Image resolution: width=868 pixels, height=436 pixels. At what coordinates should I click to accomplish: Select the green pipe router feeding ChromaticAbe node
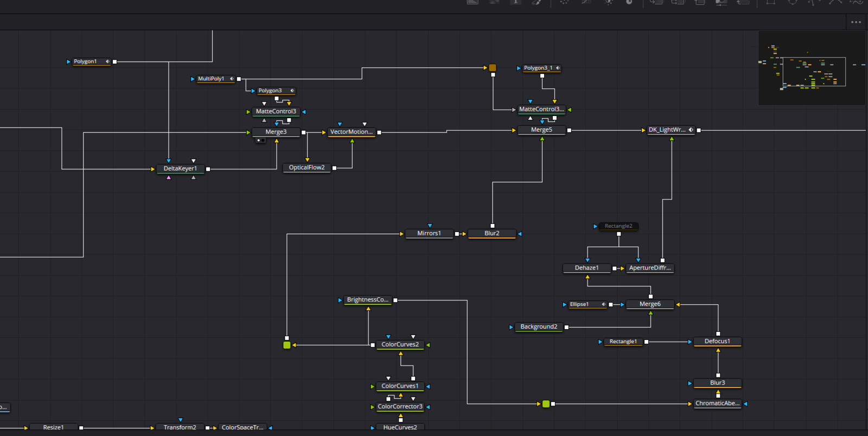(546, 403)
